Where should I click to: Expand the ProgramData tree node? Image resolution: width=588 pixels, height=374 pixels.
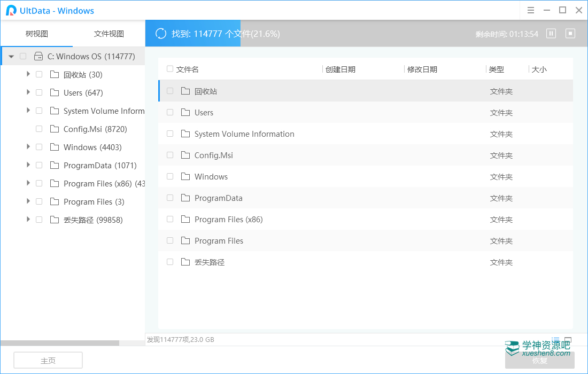click(x=28, y=165)
